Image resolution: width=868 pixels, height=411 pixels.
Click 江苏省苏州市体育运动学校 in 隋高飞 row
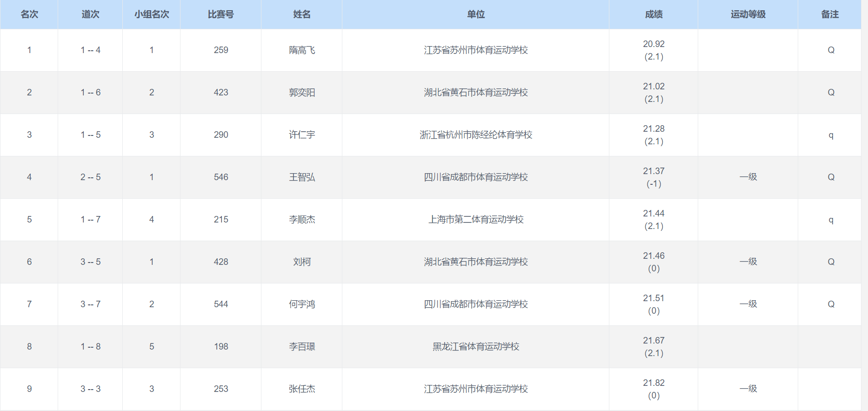coord(476,50)
